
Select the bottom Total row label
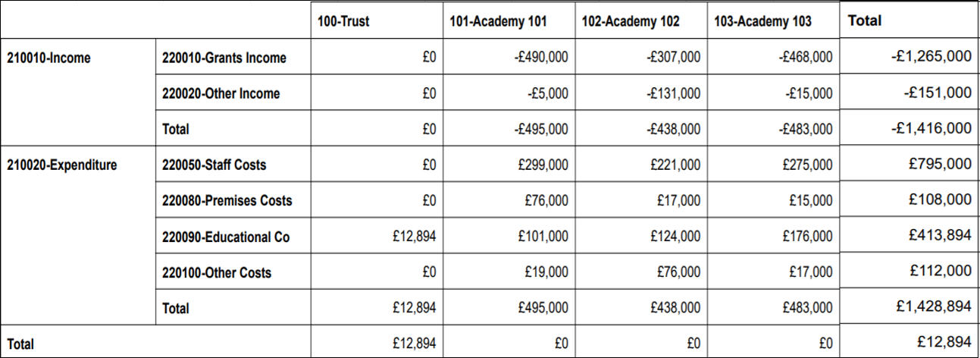pyautogui.click(x=20, y=344)
